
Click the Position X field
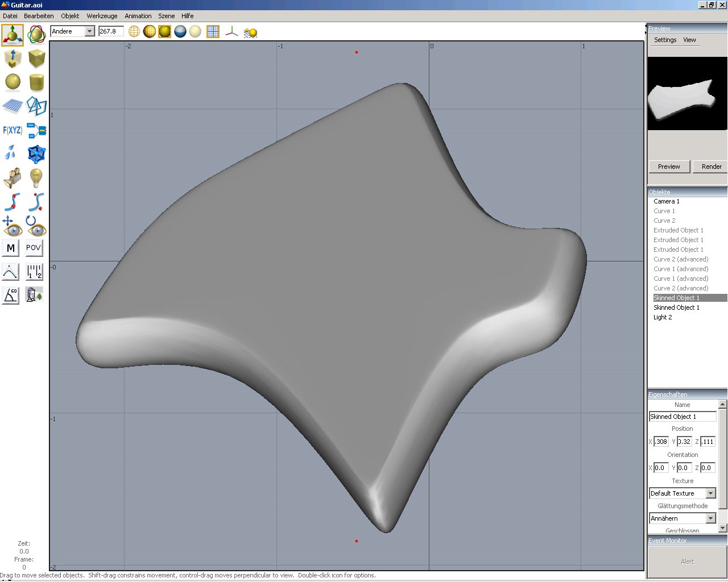click(x=661, y=442)
